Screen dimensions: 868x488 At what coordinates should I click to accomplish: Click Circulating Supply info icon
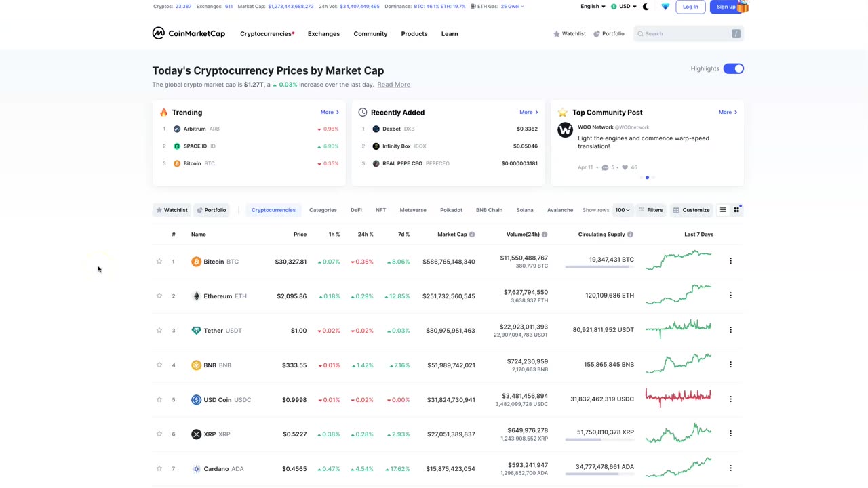[630, 235]
